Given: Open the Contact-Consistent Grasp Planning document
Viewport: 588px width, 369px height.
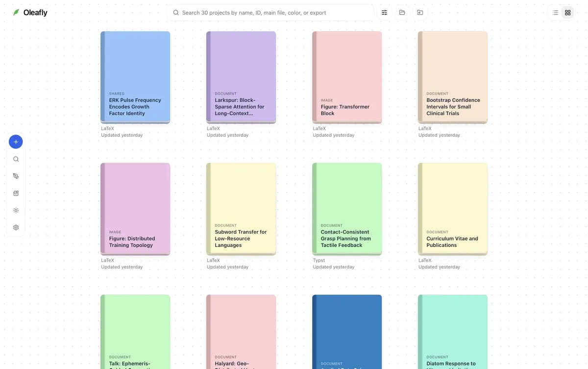Looking at the screenshot, I should [x=347, y=209].
